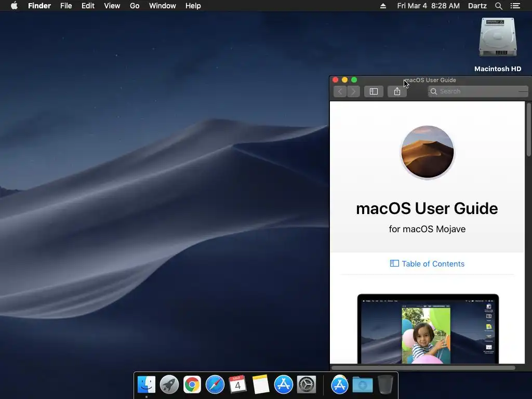Open the Window menu
Screen dimensions: 532x399
[x=163, y=6]
